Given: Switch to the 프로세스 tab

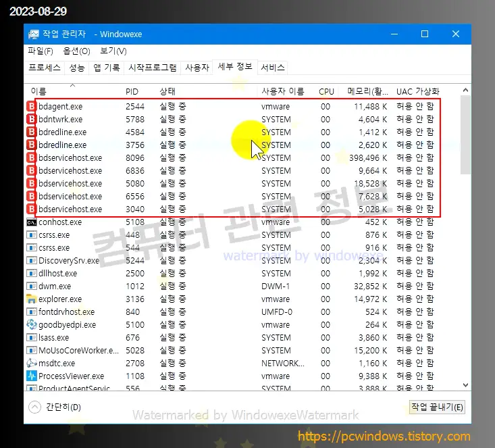Looking at the screenshot, I should (45, 68).
